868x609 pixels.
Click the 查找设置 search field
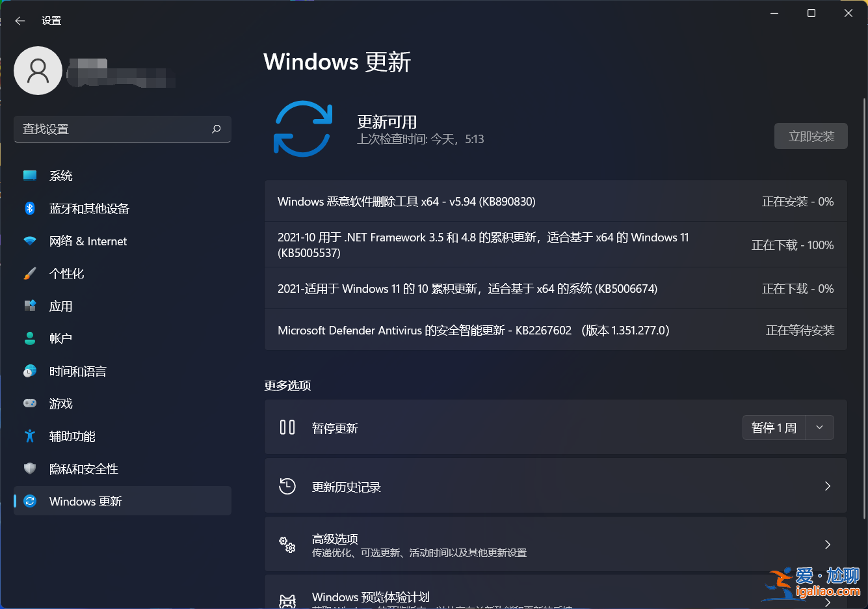coord(122,129)
